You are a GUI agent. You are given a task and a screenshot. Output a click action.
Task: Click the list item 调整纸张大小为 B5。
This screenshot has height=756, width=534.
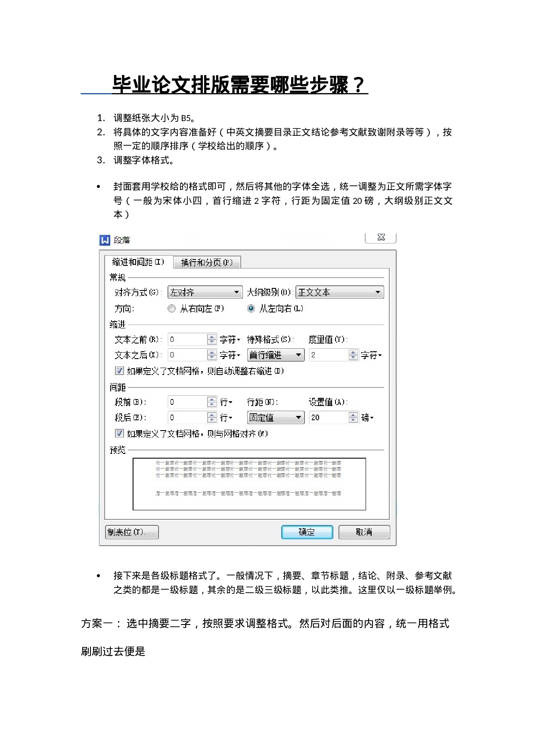[x=154, y=118]
